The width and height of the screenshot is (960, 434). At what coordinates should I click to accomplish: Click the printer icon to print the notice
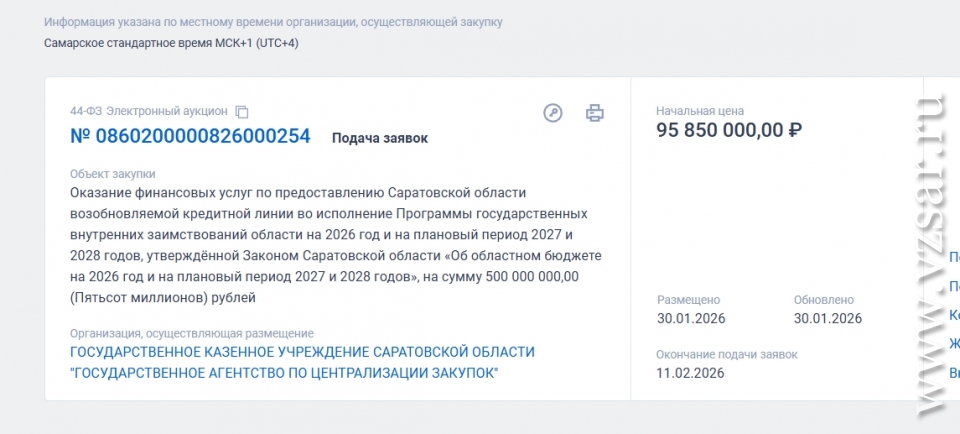pos(594,113)
